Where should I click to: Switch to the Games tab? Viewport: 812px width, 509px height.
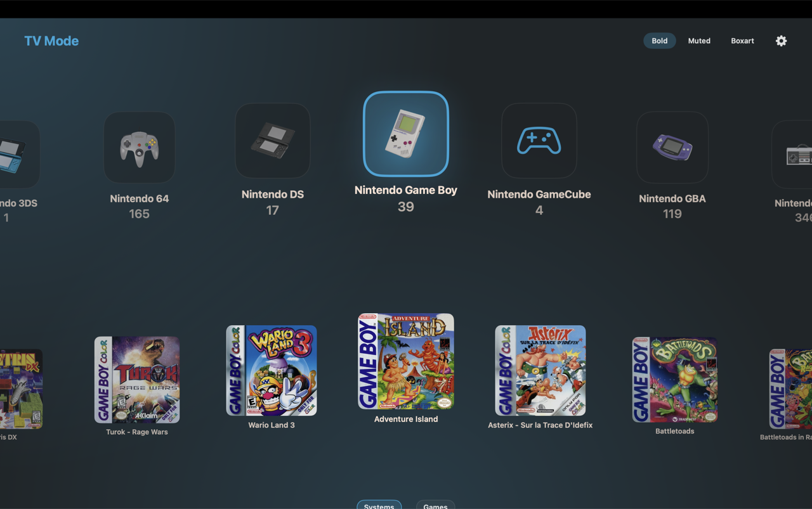pyautogui.click(x=435, y=505)
